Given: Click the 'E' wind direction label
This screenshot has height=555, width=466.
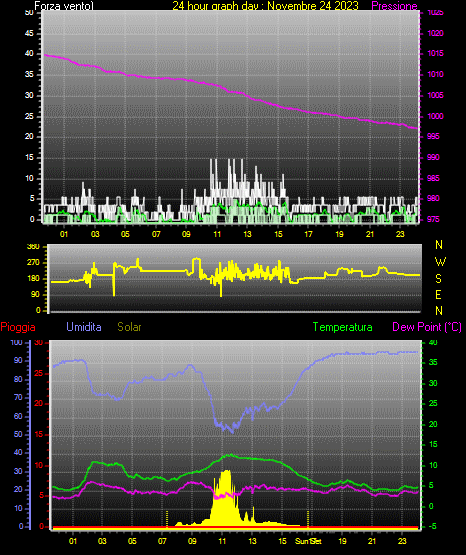Looking at the screenshot, I should (x=438, y=294).
